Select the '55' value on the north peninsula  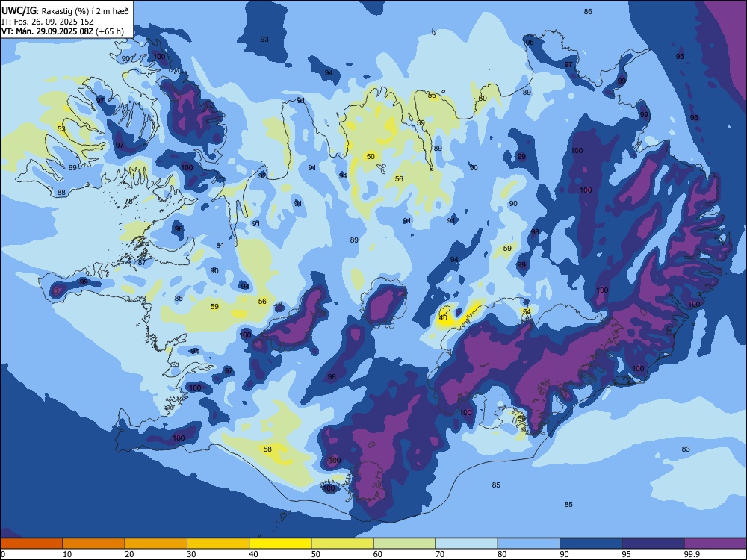432,96
